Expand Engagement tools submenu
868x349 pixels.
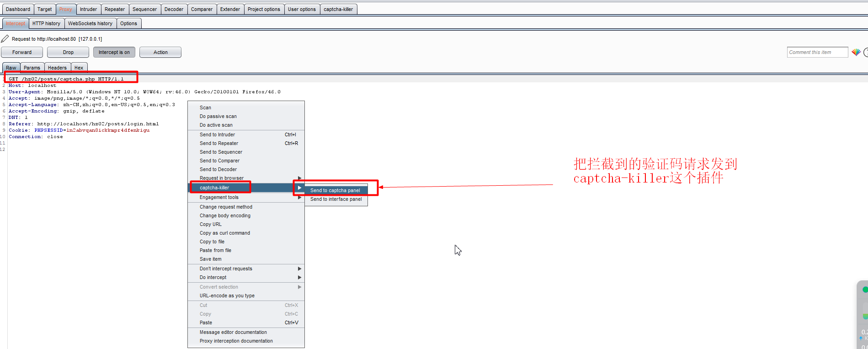tap(246, 198)
